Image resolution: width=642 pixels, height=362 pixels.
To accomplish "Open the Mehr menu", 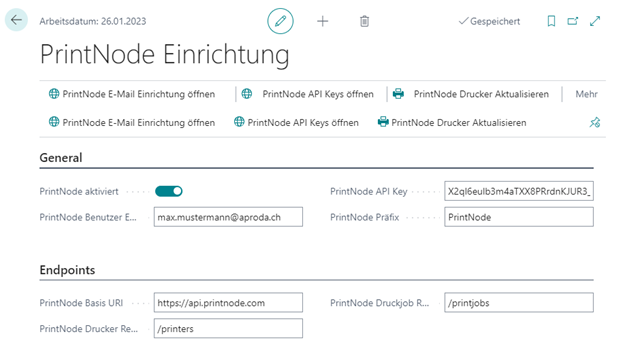I will tap(586, 94).
